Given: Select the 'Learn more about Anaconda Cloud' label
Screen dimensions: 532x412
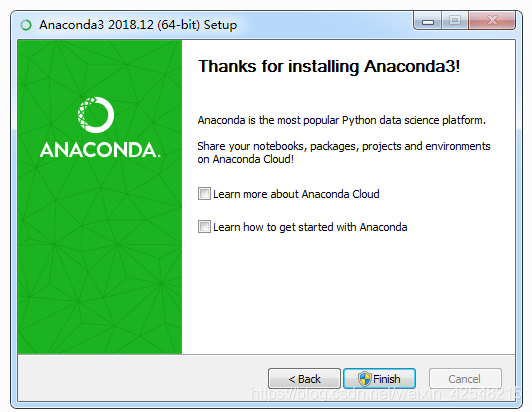Looking at the screenshot, I should coord(296,194).
